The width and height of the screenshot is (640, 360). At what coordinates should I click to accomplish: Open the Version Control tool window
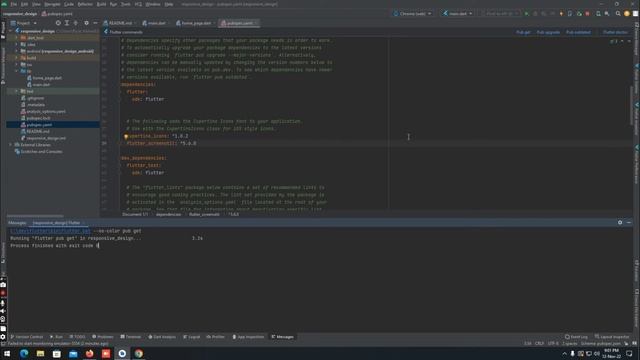[x=27, y=337]
